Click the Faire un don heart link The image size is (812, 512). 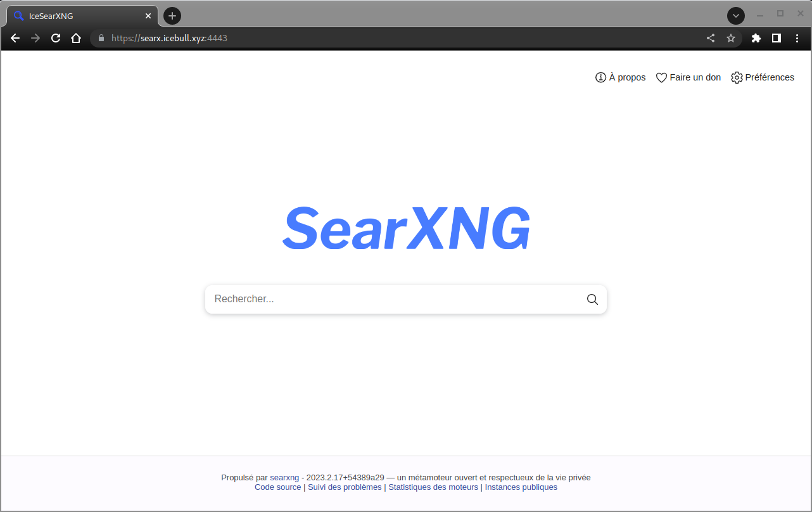688,77
